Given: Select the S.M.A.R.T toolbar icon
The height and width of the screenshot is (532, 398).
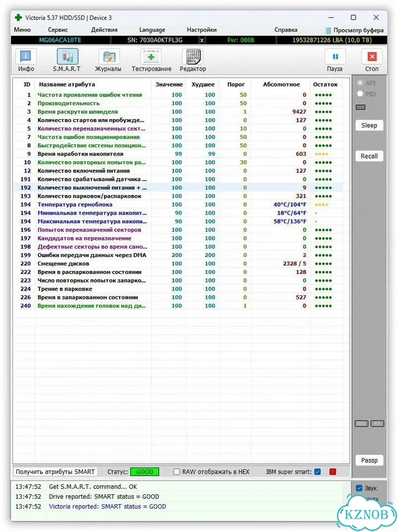Looking at the screenshot, I should (x=67, y=57).
